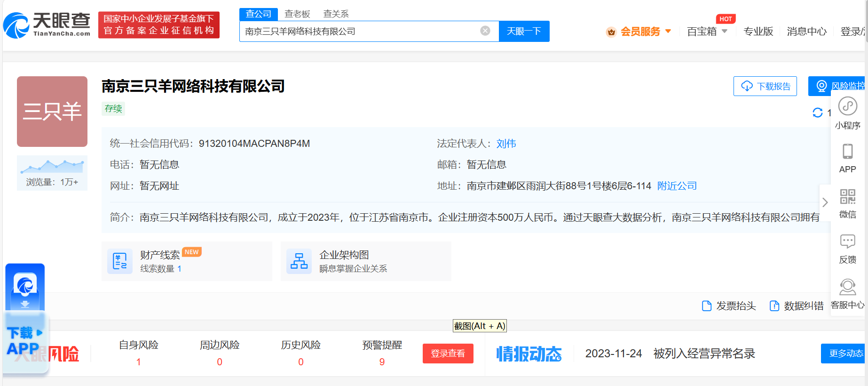Open the 历史风险 count
The width and height of the screenshot is (868, 386).
click(x=301, y=362)
